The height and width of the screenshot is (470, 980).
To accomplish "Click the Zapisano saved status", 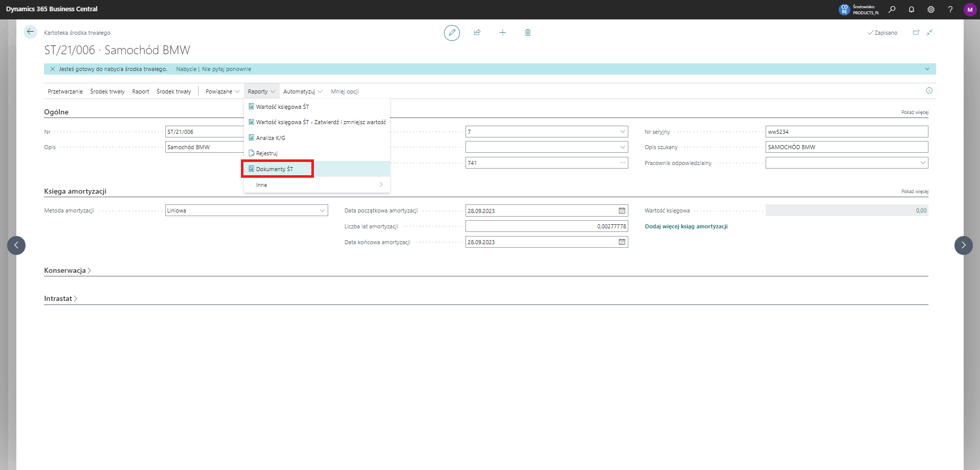I will [x=883, y=33].
